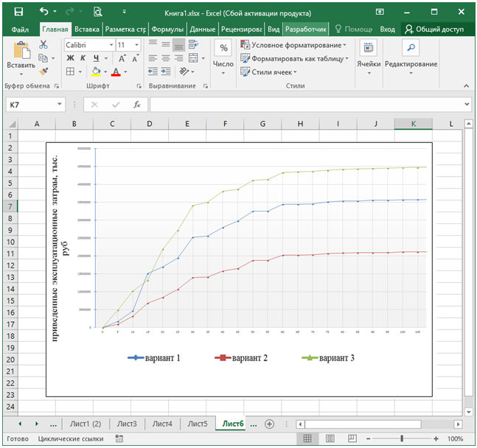Click the Insert Function fx icon
477x448 pixels.
tap(137, 105)
